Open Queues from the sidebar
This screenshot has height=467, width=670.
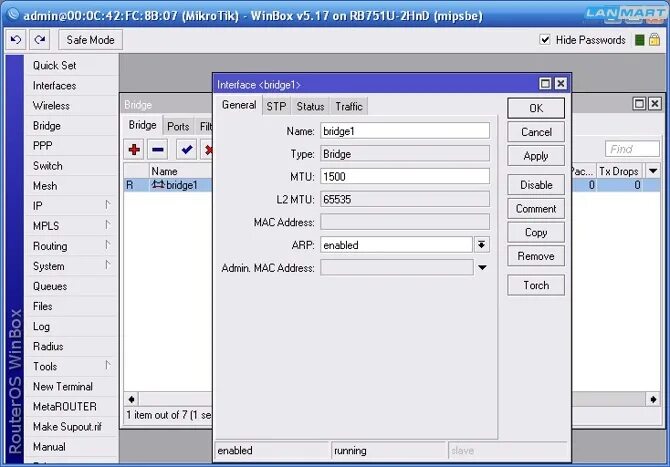point(50,286)
